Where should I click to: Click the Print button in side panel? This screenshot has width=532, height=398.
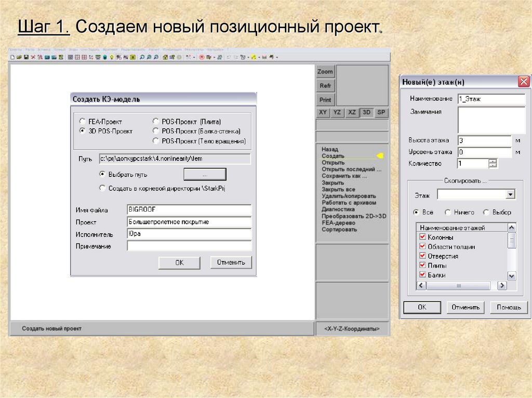(x=325, y=100)
